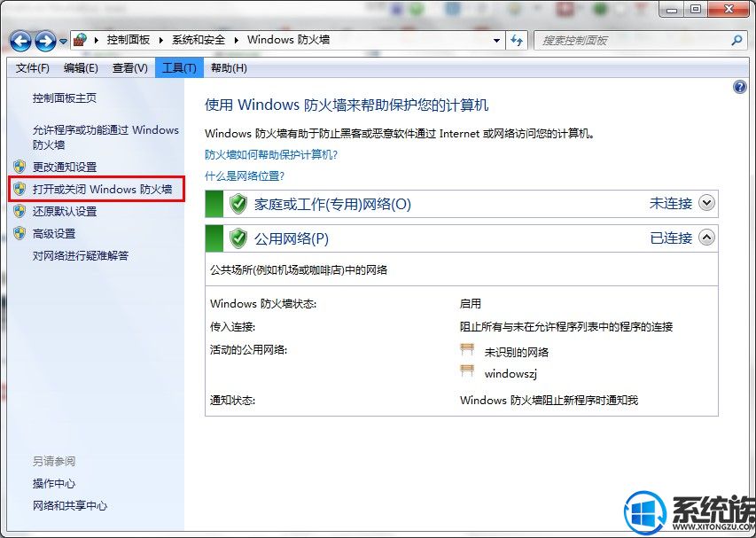Collapse the 公用网络 section chevron

pos(707,238)
